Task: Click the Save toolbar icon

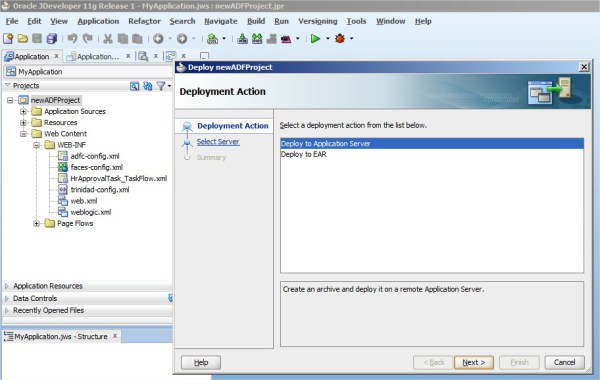Action: (x=37, y=39)
